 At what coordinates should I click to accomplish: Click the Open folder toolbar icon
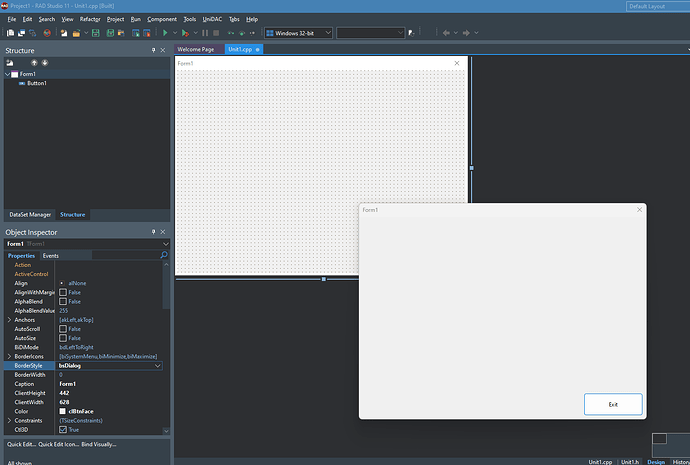pyautogui.click(x=77, y=33)
